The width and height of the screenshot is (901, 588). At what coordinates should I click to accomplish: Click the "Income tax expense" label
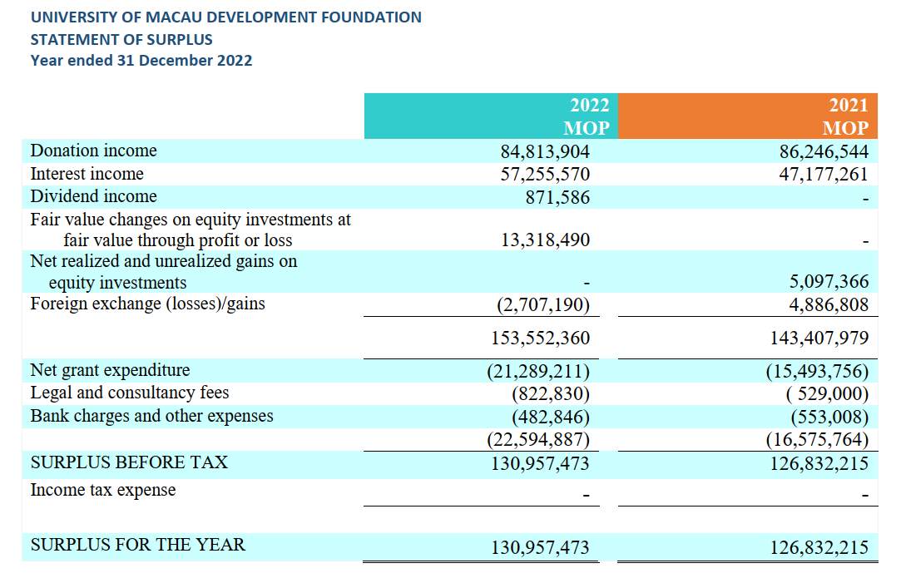[103, 490]
